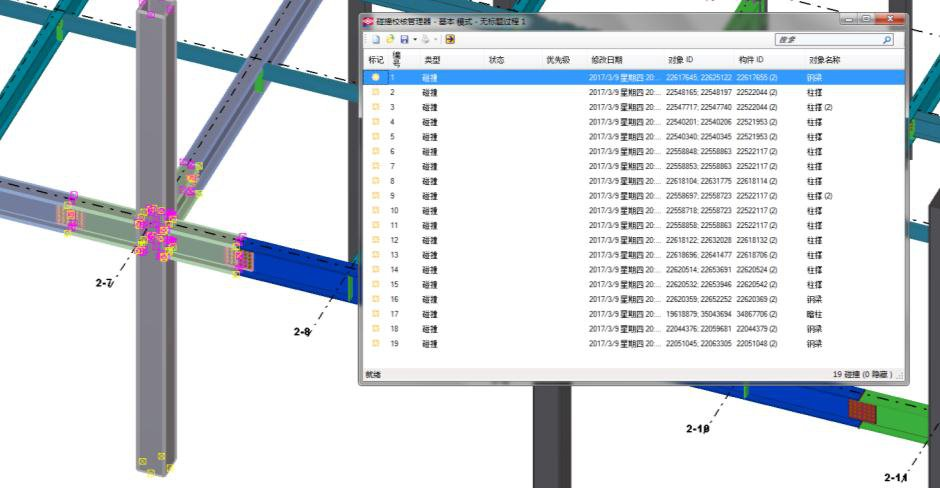Click grid label 2-7 in the model view
The height and width of the screenshot is (488, 940).
(104, 282)
